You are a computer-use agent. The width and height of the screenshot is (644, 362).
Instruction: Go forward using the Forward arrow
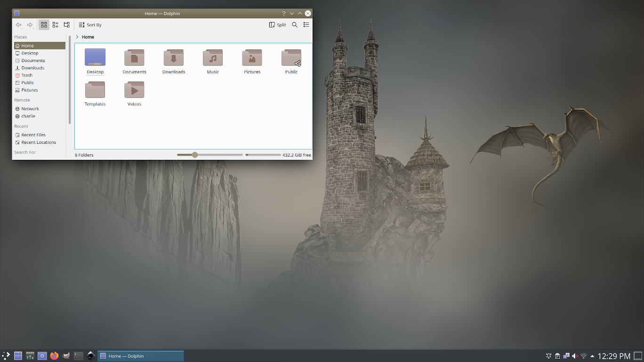tap(30, 25)
